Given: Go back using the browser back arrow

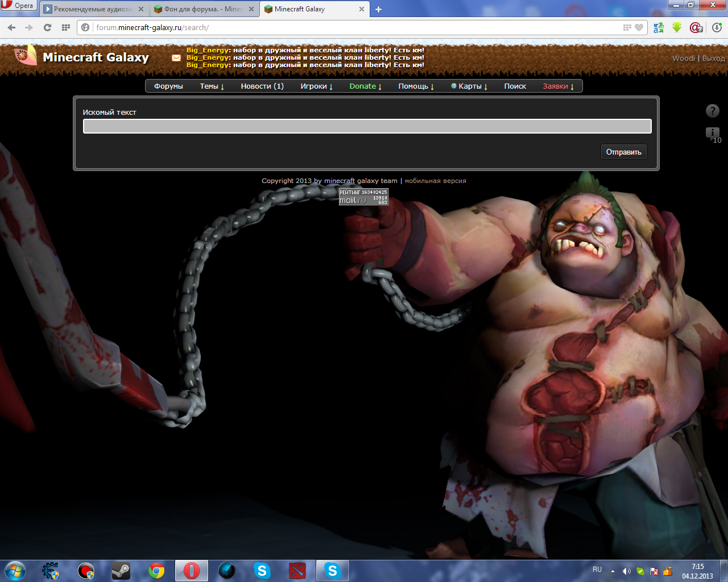Looking at the screenshot, I should point(11,27).
